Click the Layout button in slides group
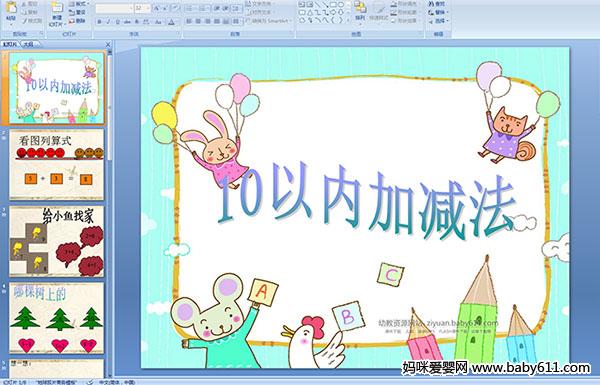The height and width of the screenshot is (385, 600). [78, 4]
